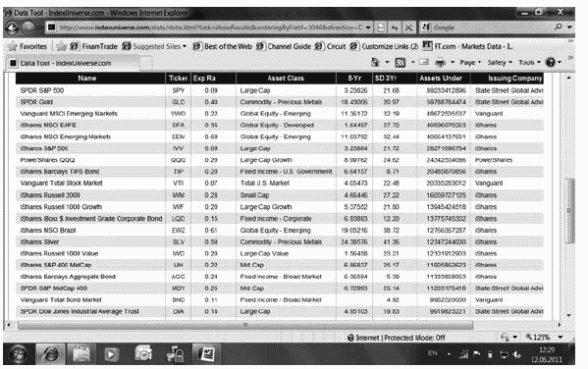Expand the Safety dropdown menu
This screenshot has width=588, height=369.
500,62
